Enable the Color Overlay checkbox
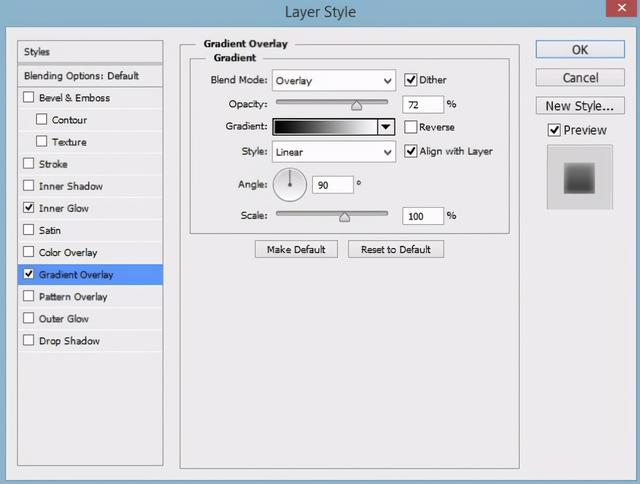 pos(29,252)
